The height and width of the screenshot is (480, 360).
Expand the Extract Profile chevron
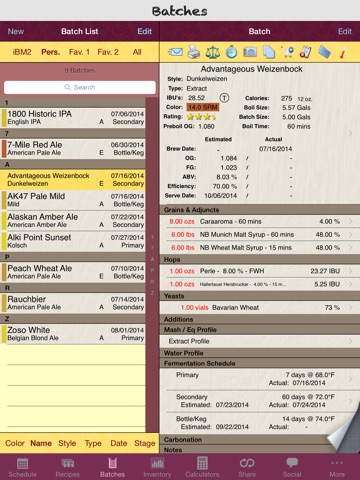click(350, 341)
